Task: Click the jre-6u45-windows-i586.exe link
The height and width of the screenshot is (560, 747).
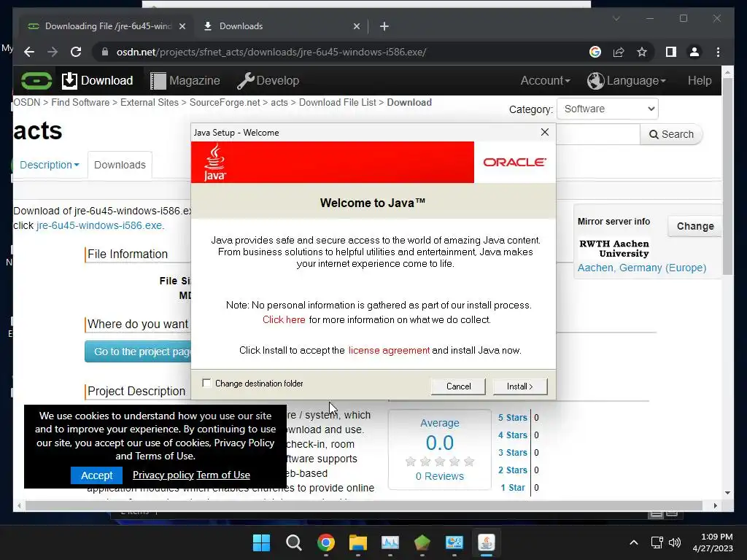Action: point(101,225)
